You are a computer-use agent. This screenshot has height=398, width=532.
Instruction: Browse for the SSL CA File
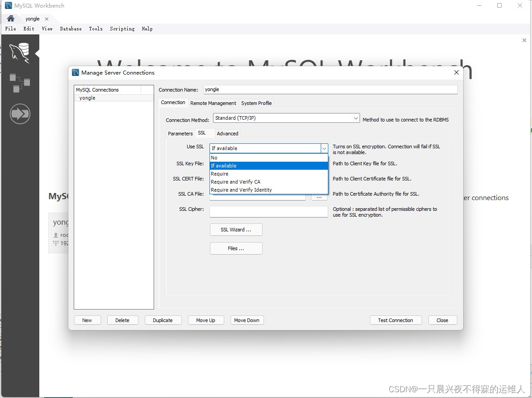[319, 197]
